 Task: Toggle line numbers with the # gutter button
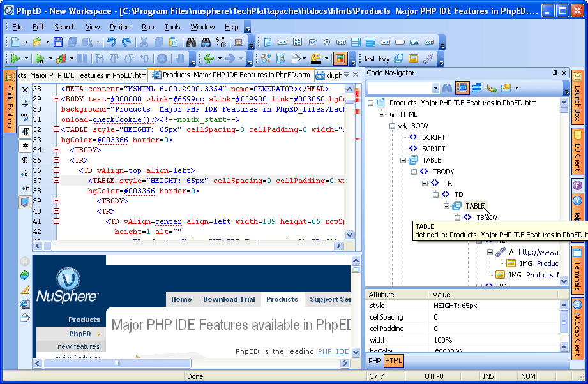(25, 145)
